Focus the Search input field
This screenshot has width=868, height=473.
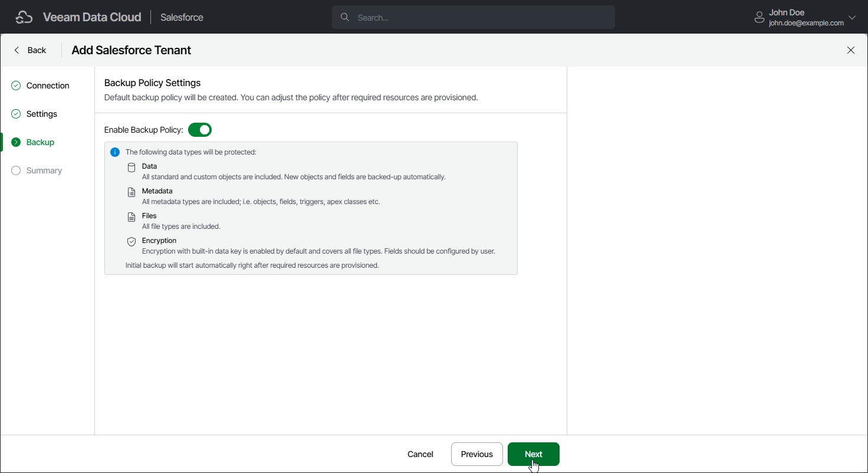point(474,18)
